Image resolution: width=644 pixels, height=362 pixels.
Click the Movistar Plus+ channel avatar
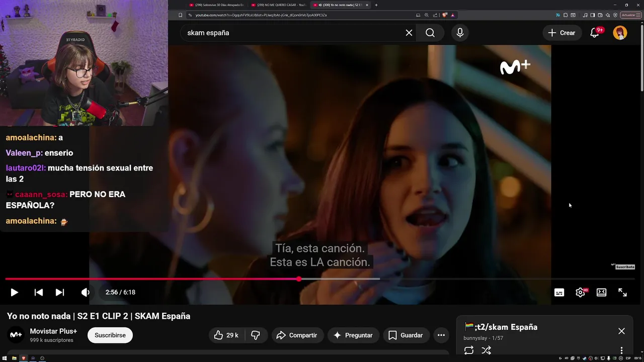pyautogui.click(x=16, y=335)
